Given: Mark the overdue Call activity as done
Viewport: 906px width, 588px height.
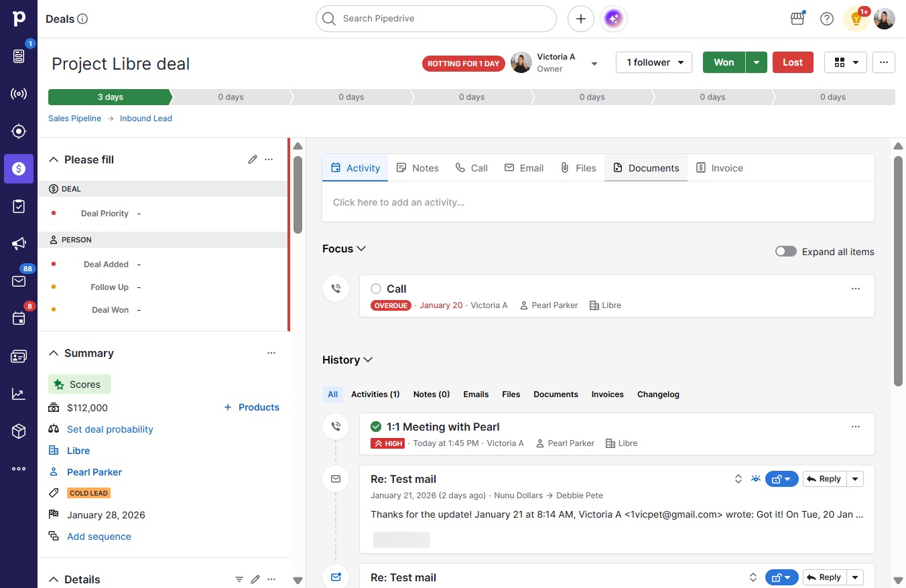Looking at the screenshot, I should (x=376, y=289).
